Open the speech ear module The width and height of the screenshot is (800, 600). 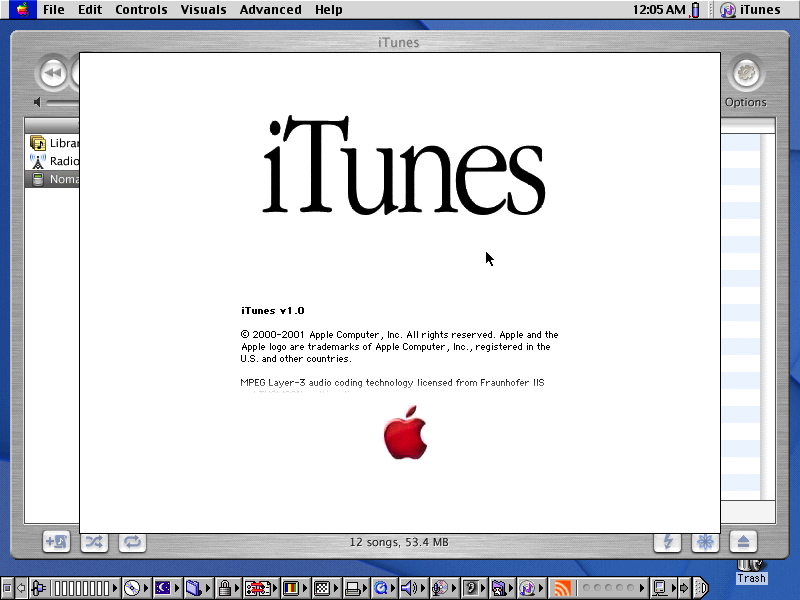click(x=471, y=588)
